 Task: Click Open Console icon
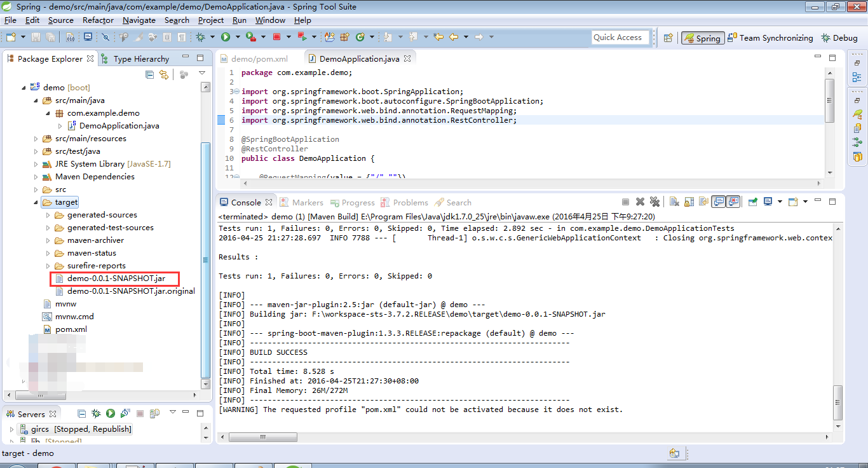pos(793,202)
